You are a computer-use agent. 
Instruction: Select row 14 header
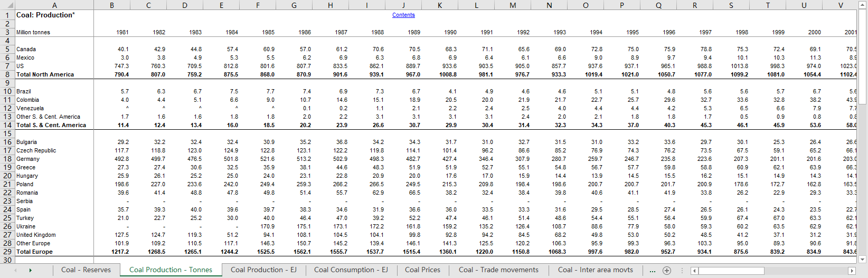click(x=7, y=125)
